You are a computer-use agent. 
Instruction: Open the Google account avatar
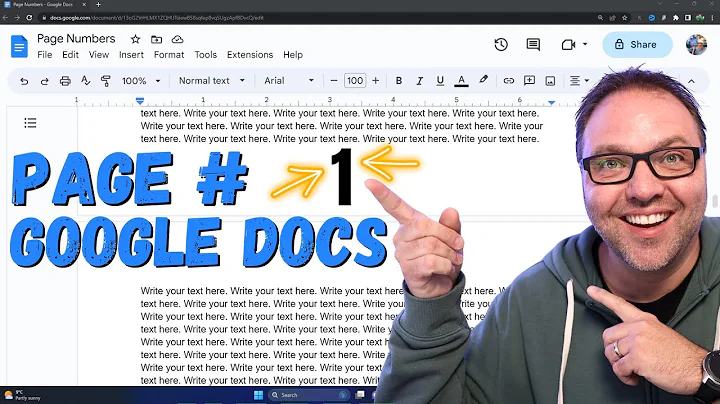pos(696,45)
